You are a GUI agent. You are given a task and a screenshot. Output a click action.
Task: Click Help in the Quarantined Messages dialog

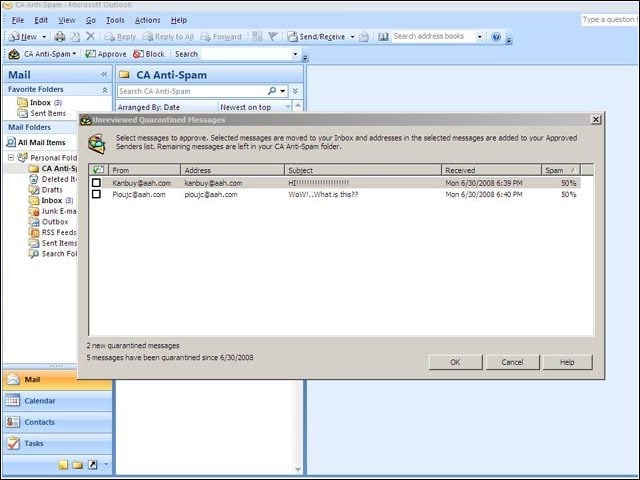(567, 362)
